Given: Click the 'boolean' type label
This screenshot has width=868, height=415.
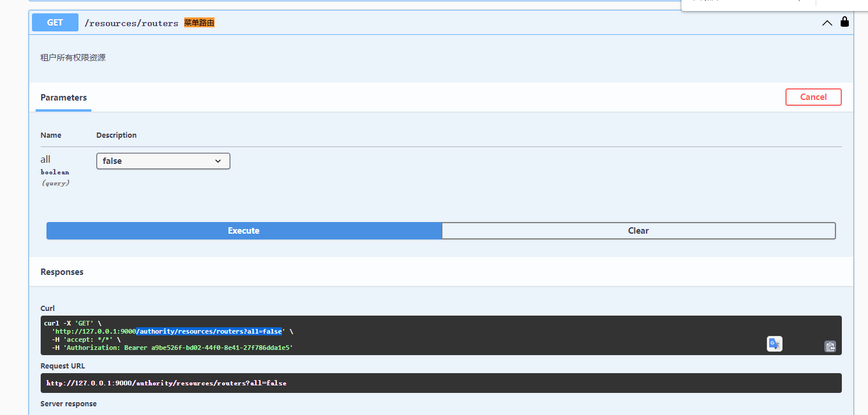Looking at the screenshot, I should 55,172.
